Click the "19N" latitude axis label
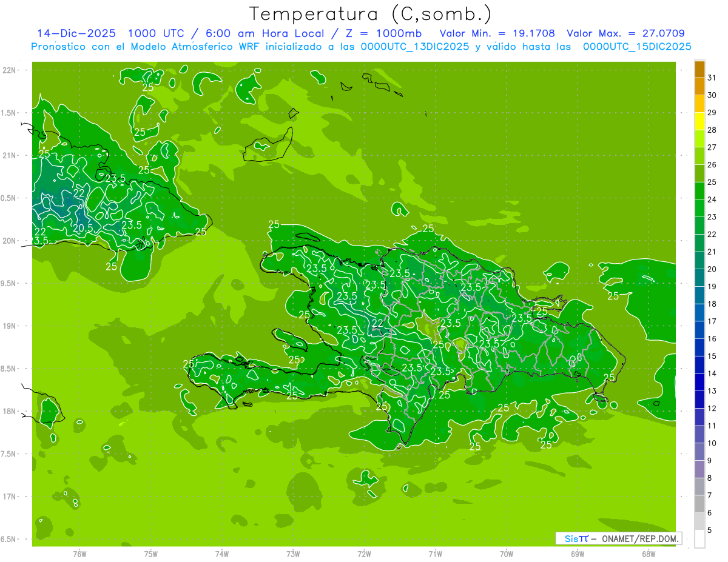Image resolution: width=728 pixels, height=562 pixels. click(x=9, y=326)
